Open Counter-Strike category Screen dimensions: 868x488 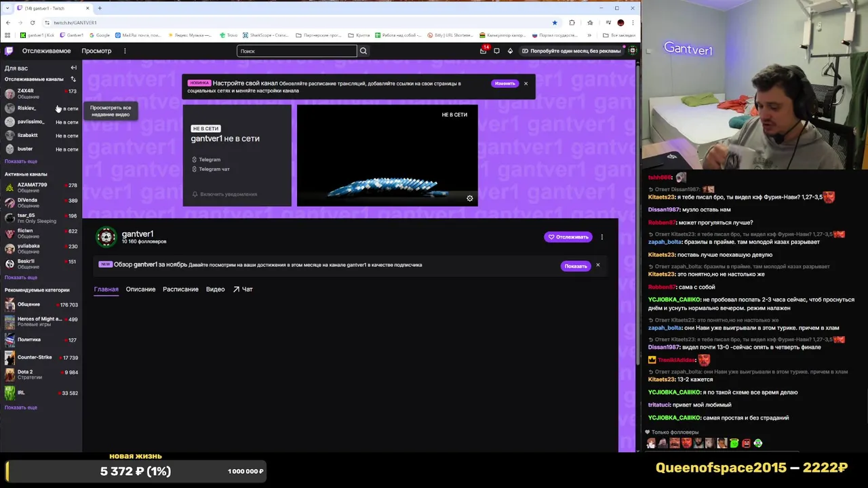[x=41, y=357]
